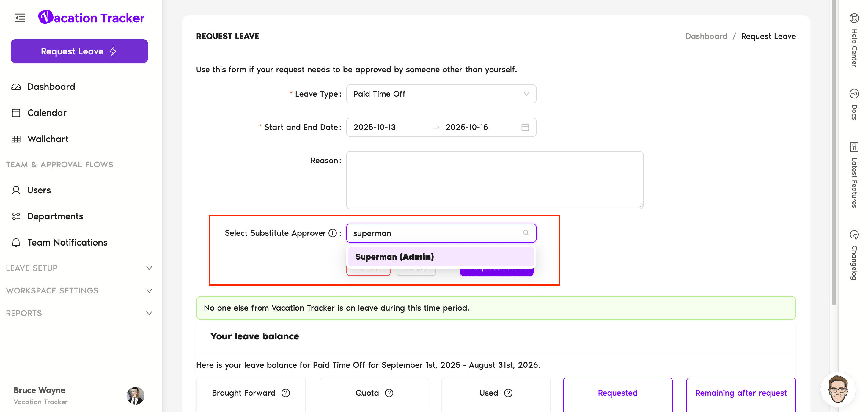Click the Brought Forward help icon

[x=285, y=393]
